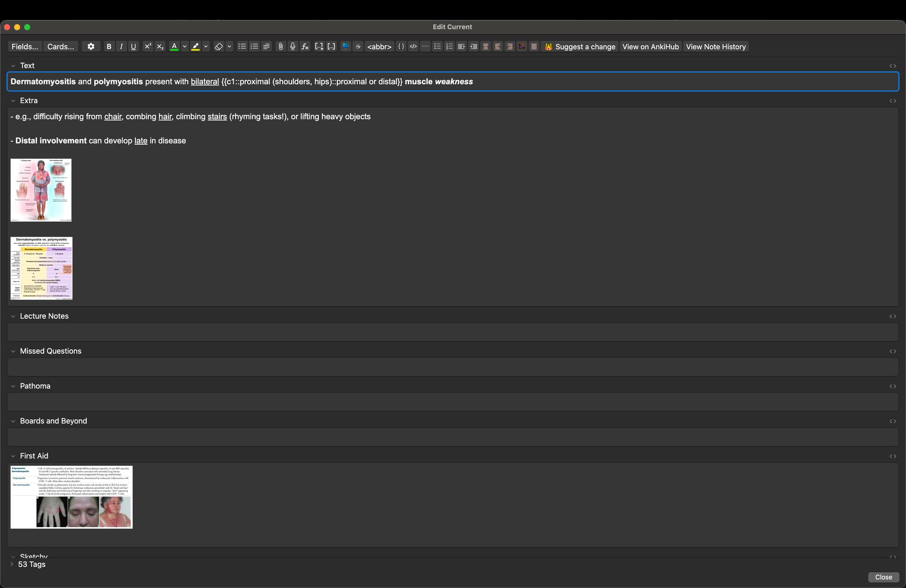Open editor settings gear
The height and width of the screenshot is (588, 906).
[91, 47]
